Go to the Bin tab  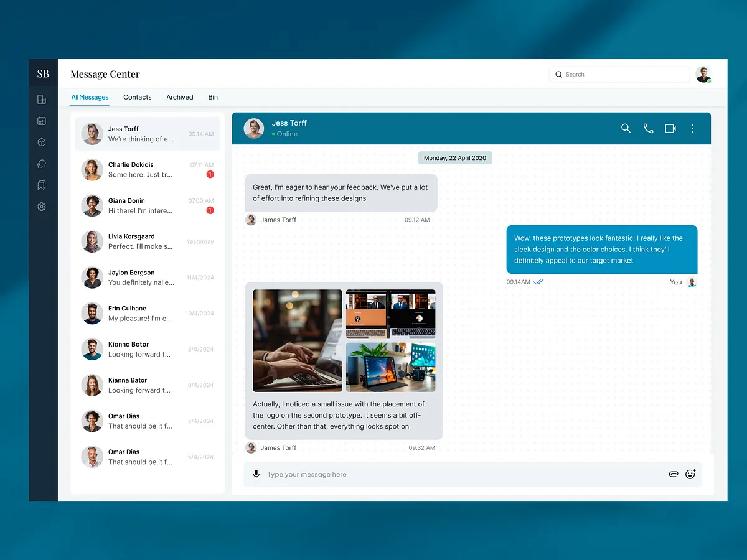tap(213, 97)
